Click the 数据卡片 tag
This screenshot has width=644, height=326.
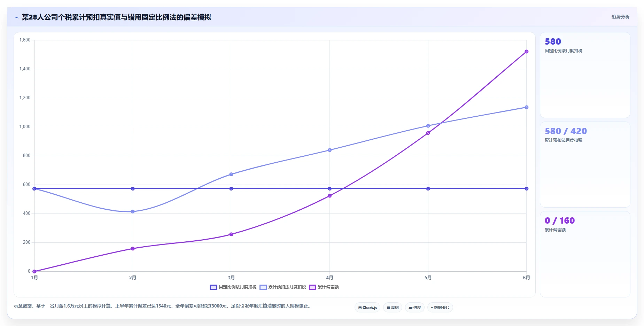click(440, 308)
